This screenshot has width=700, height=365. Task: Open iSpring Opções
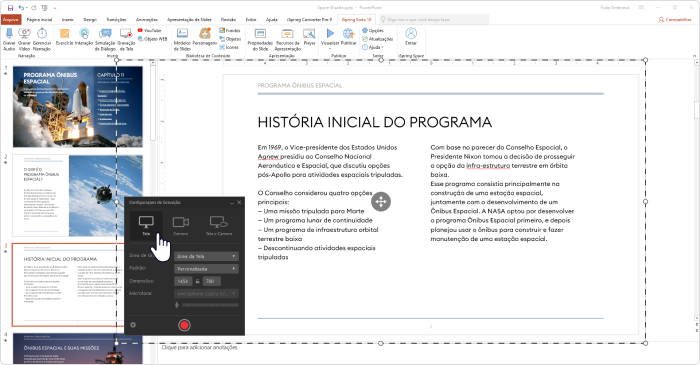(x=373, y=30)
